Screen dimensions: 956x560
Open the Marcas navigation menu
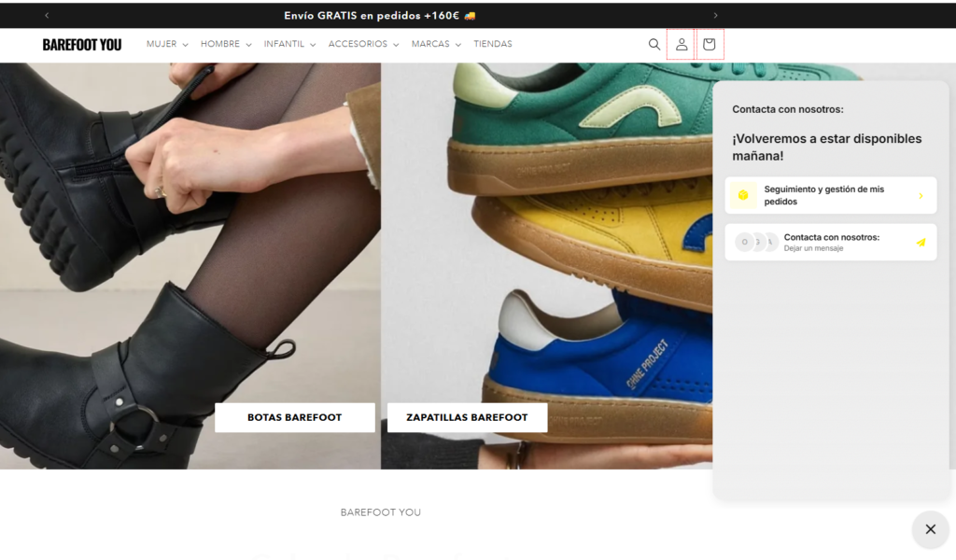[x=436, y=44]
